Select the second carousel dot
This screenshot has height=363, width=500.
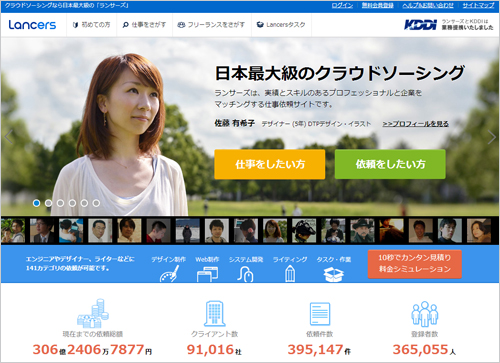48,203
